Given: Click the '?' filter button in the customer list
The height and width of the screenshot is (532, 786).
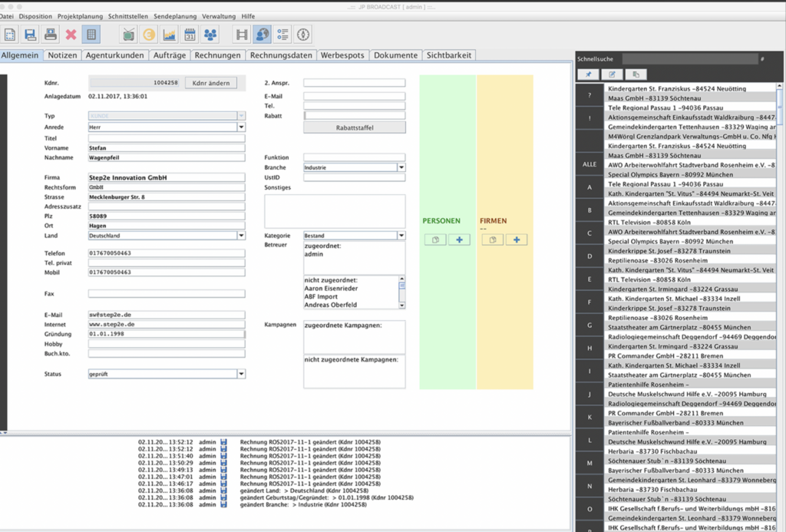Looking at the screenshot, I should 589,95.
